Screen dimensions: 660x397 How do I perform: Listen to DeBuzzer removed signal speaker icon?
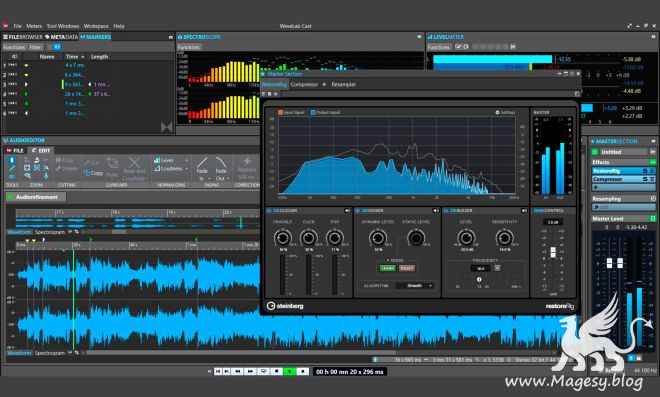tap(524, 210)
